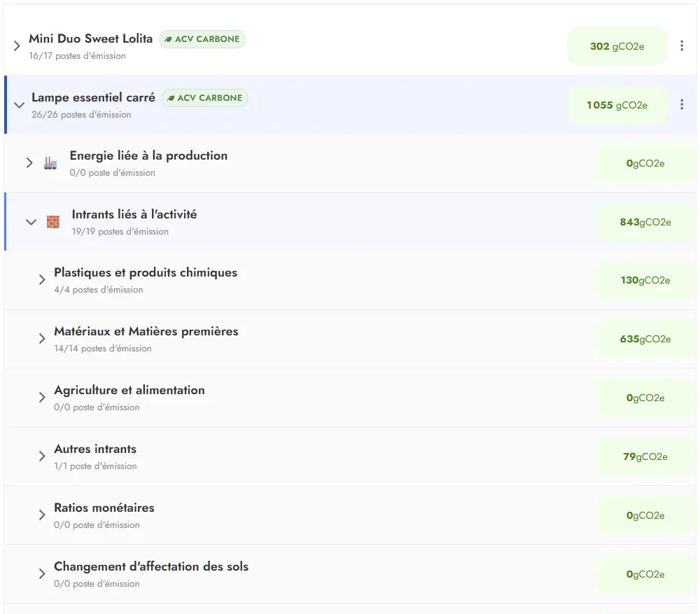The width and height of the screenshot is (700, 614).
Task: Click ACV CARBONE badge on Lampe essentiel carré
Action: click(x=204, y=98)
